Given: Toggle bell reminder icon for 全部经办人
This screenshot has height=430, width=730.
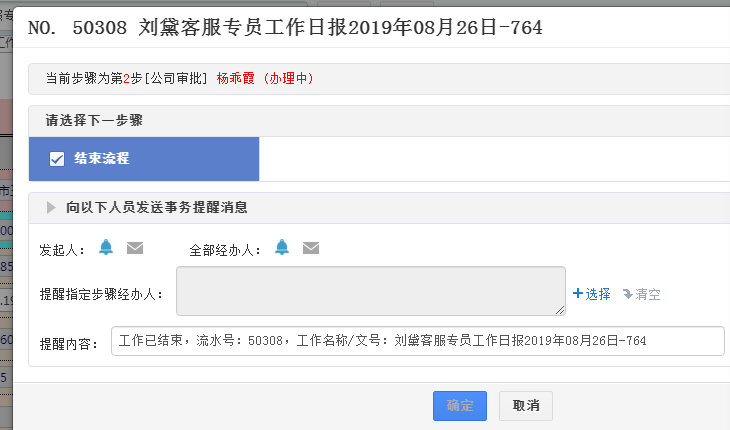Looking at the screenshot, I should click(x=282, y=248).
